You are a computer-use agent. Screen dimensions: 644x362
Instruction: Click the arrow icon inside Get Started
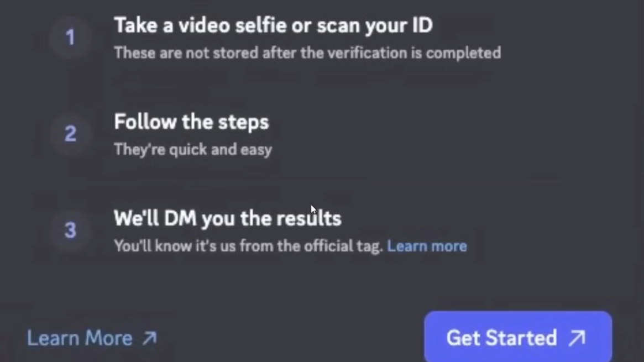[x=577, y=338]
